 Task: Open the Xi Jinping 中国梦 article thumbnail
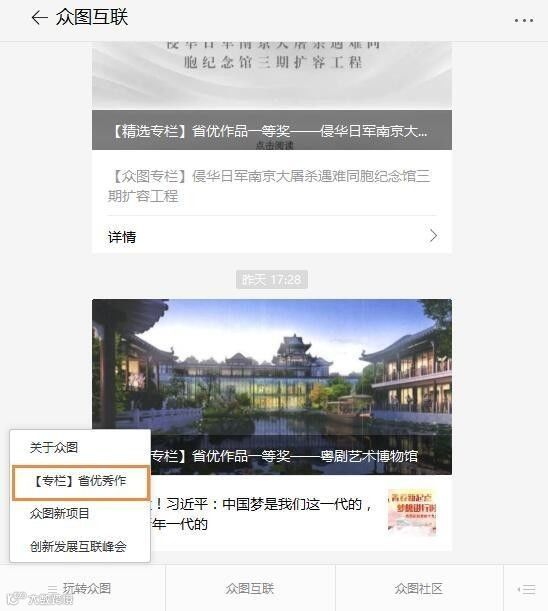(x=412, y=512)
